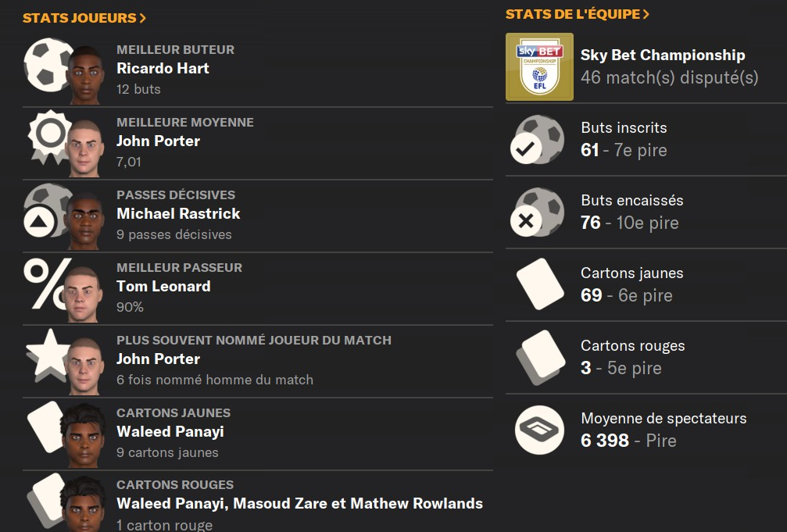This screenshot has width=787, height=532.
Task: Click the football icon beside Meilleur Buteur
Action: (47, 62)
